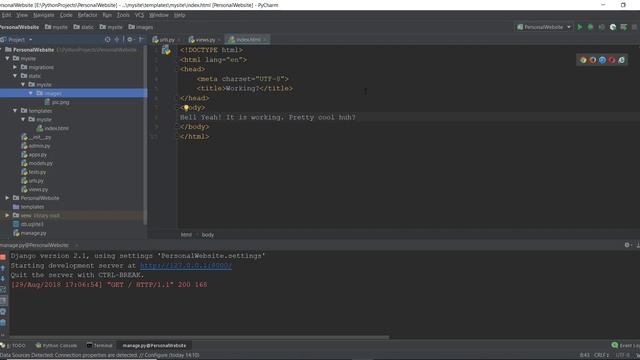Open the page in Opera browser

[x=612, y=60]
